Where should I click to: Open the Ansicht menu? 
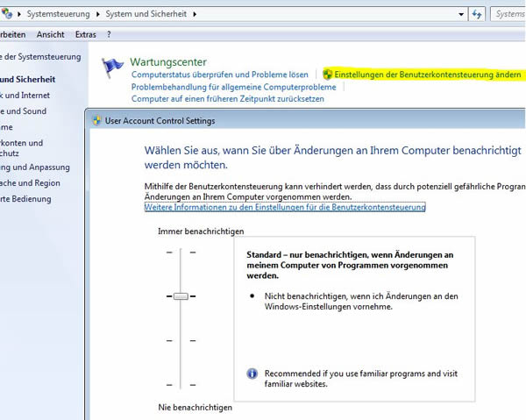pos(50,34)
